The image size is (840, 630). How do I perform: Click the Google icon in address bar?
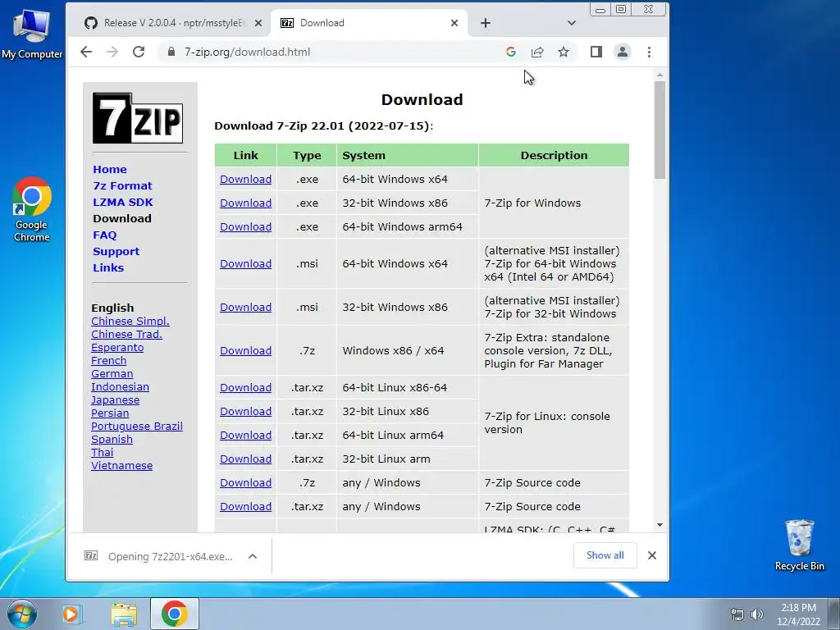(x=510, y=52)
